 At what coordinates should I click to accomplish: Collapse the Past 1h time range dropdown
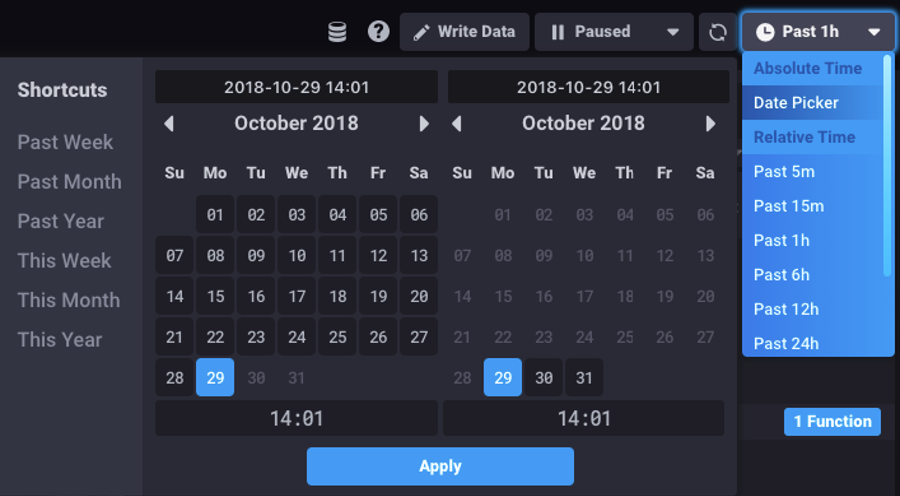[818, 32]
